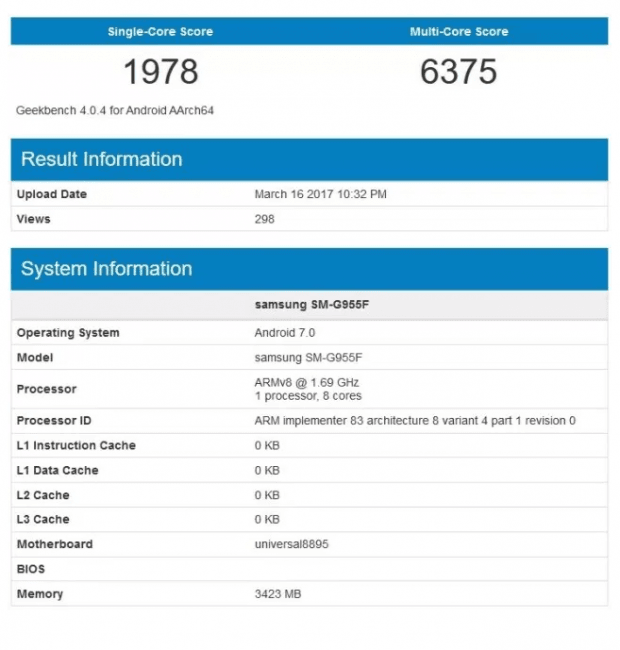
Task: Click the Multi-Core Score header
Action: [x=459, y=32]
